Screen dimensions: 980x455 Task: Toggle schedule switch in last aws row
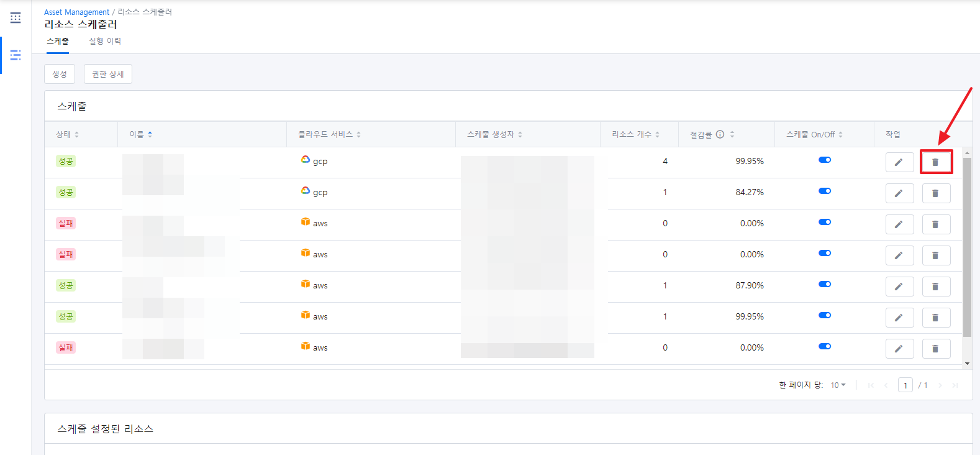click(x=824, y=347)
